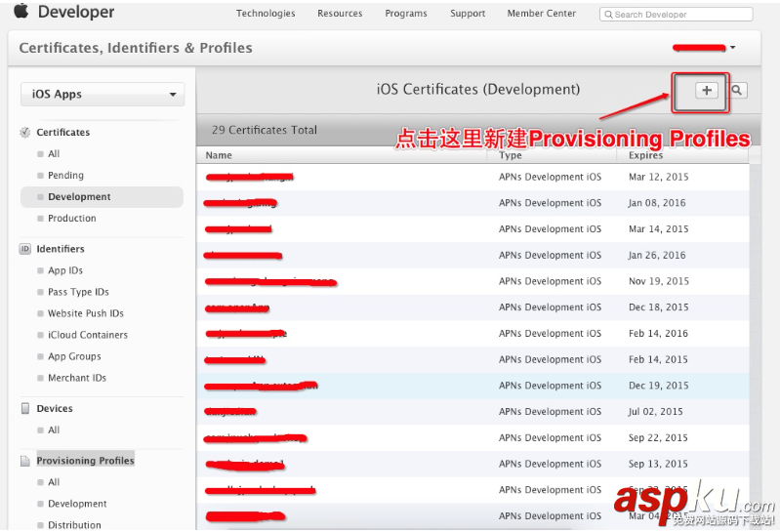Open the Technologies menu
Viewport: 780px width, 532px height.
point(266,14)
